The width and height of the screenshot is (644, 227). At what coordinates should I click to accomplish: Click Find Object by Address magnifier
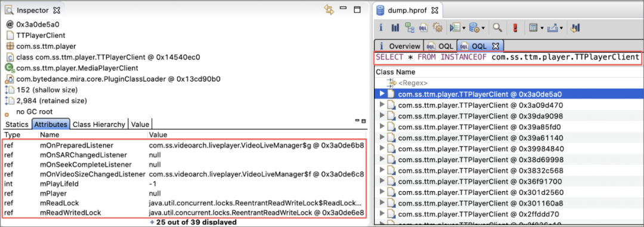click(497, 28)
